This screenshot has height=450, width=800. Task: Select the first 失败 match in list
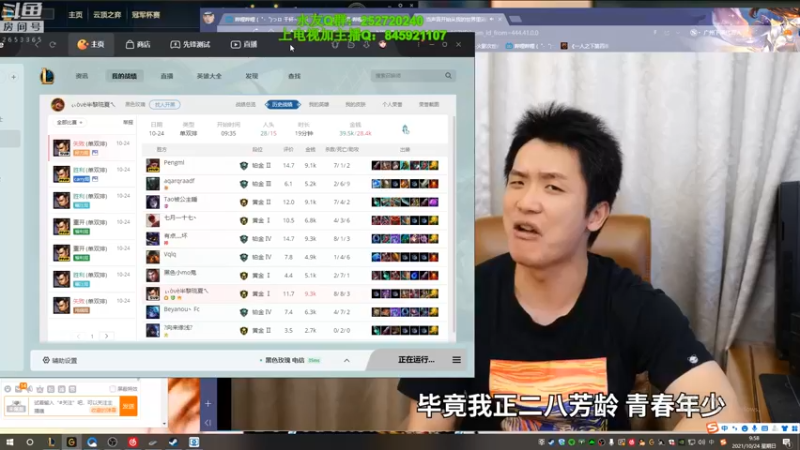click(92, 148)
